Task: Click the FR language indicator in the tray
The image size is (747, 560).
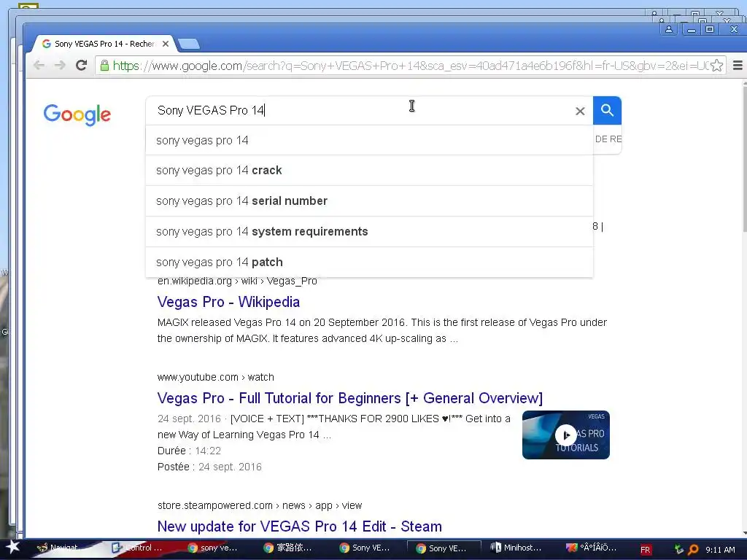Action: pyautogui.click(x=645, y=550)
